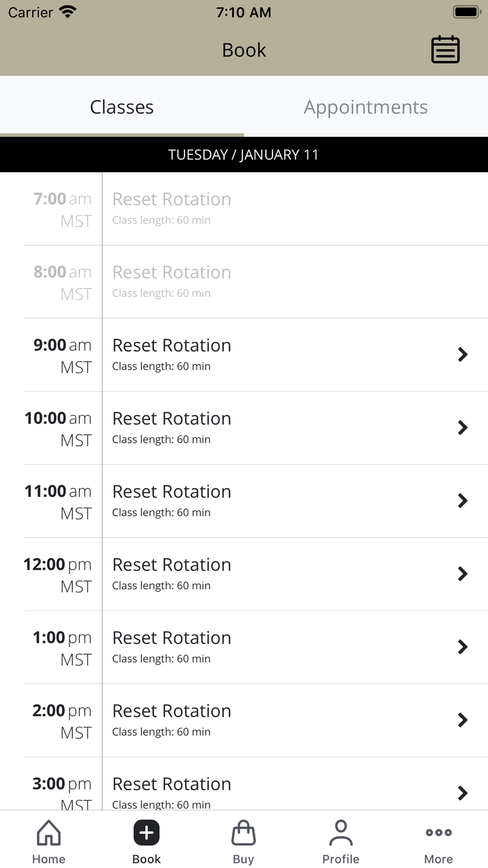Switch to the Appointments tab
The width and height of the screenshot is (488, 868).
coord(366,107)
